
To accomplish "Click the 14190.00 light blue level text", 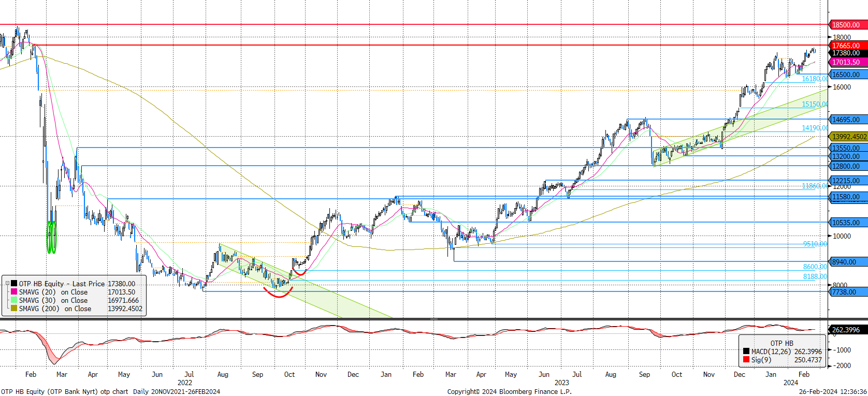I will coord(815,128).
